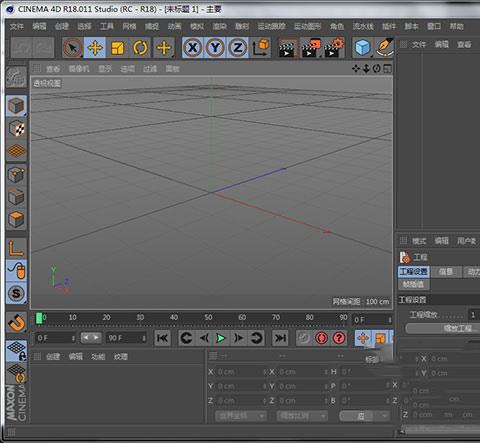
Task: Click the red Record Active Objects button
Action: [x=321, y=338]
